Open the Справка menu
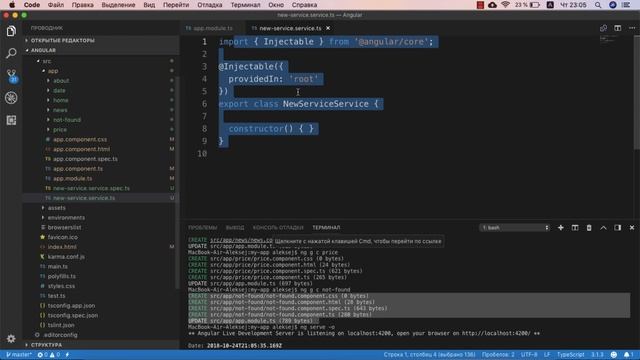 coord(304,5)
